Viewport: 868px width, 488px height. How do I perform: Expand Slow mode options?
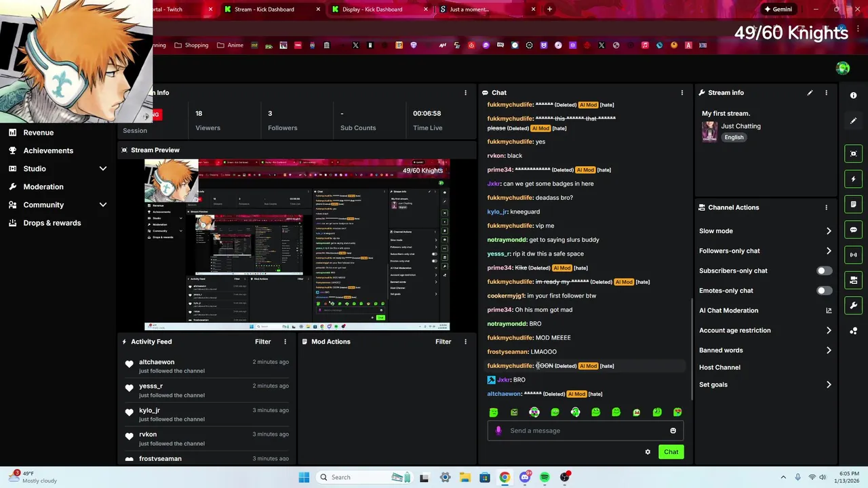tap(829, 231)
